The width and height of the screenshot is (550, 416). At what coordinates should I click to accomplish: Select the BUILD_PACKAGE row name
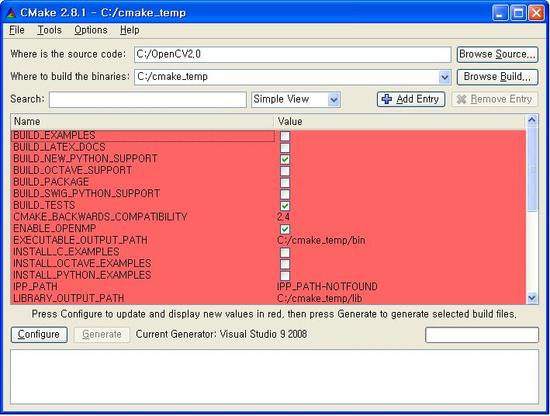[x=51, y=182]
